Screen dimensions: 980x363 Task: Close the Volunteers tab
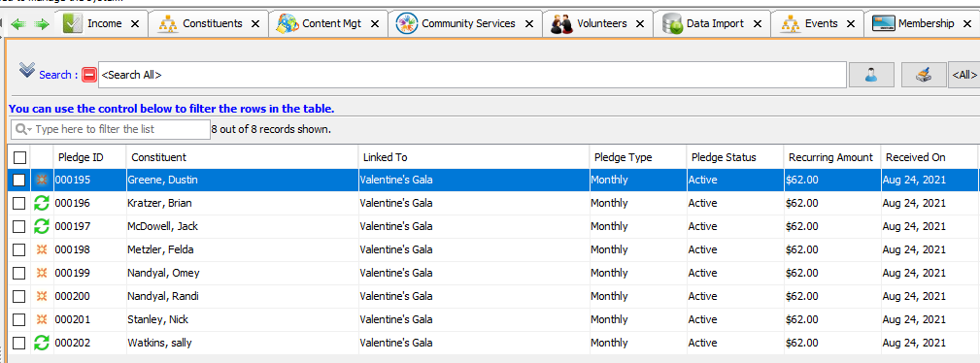[x=640, y=23]
